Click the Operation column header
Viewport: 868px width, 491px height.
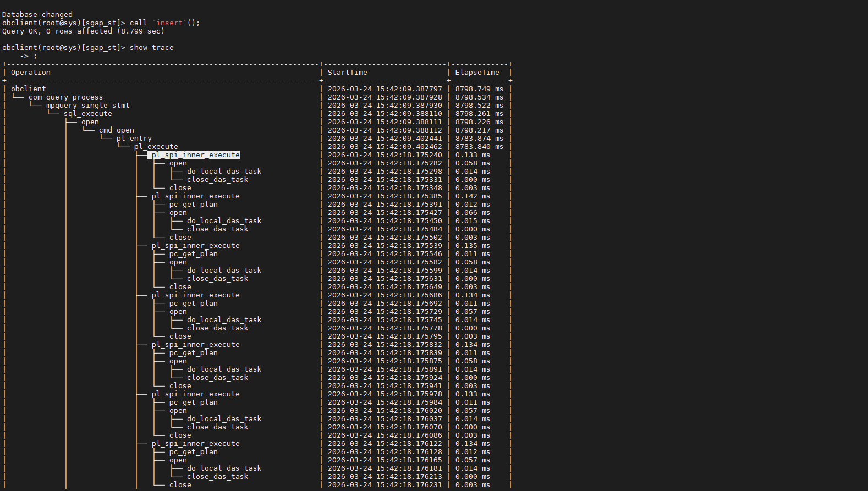tap(31, 73)
